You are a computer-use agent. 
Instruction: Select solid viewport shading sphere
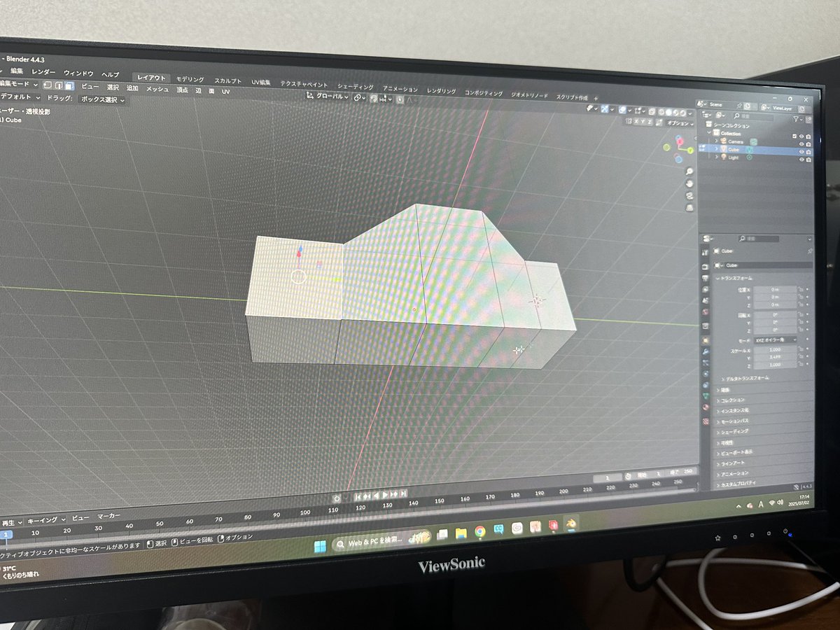(x=668, y=112)
